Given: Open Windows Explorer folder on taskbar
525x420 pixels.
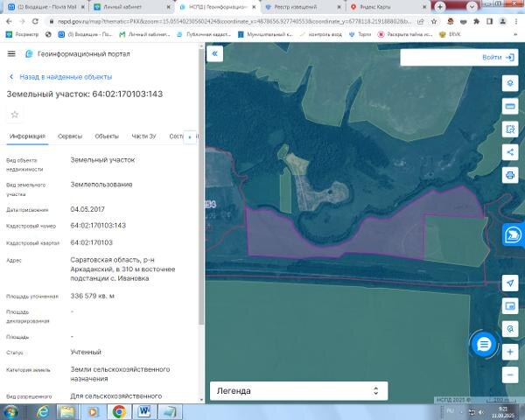Looking at the screenshot, I should click(x=67, y=412).
